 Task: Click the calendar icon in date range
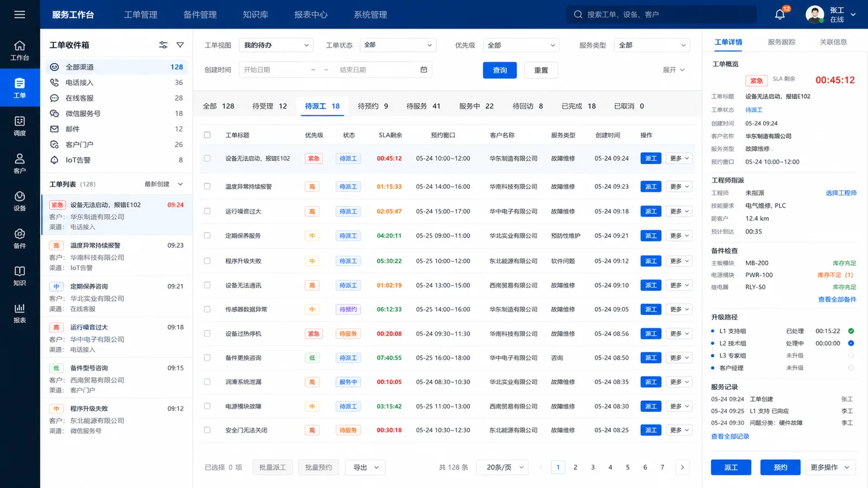(424, 70)
